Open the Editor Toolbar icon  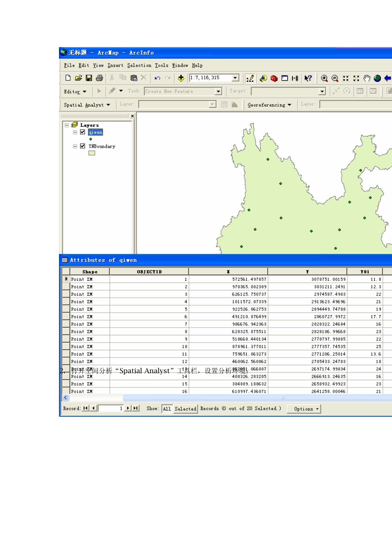pyautogui.click(x=250, y=78)
